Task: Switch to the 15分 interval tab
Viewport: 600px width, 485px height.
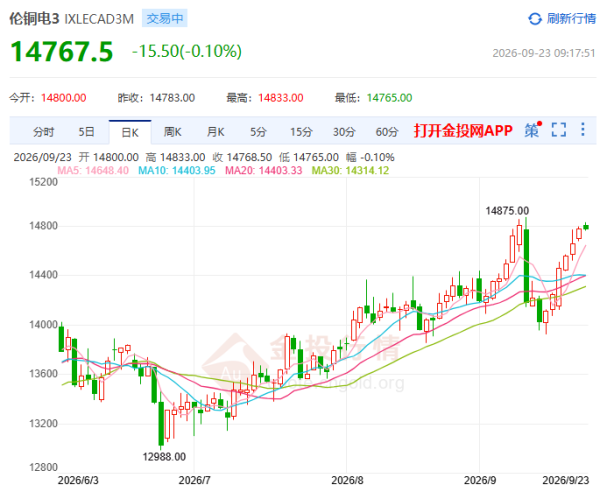Action: click(301, 132)
